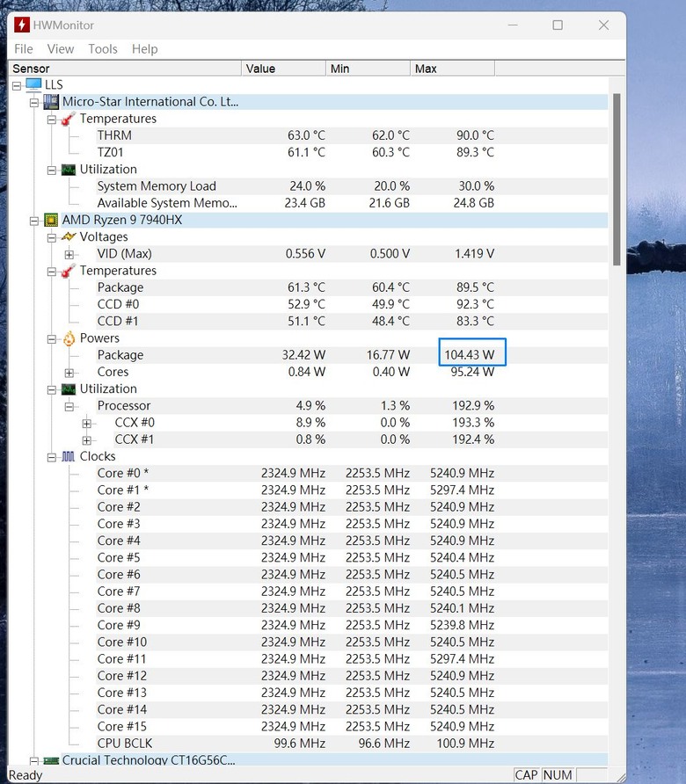Open the File menu
Viewport: 686px width, 784px height.
24,49
